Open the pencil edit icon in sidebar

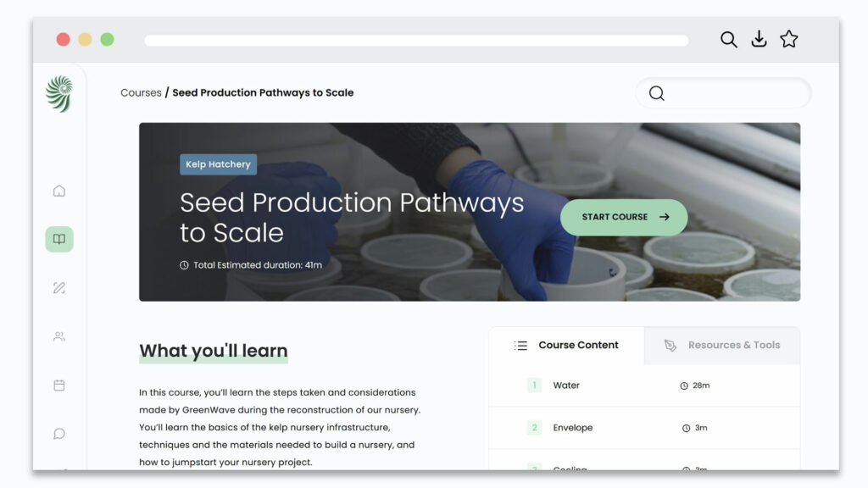click(59, 288)
